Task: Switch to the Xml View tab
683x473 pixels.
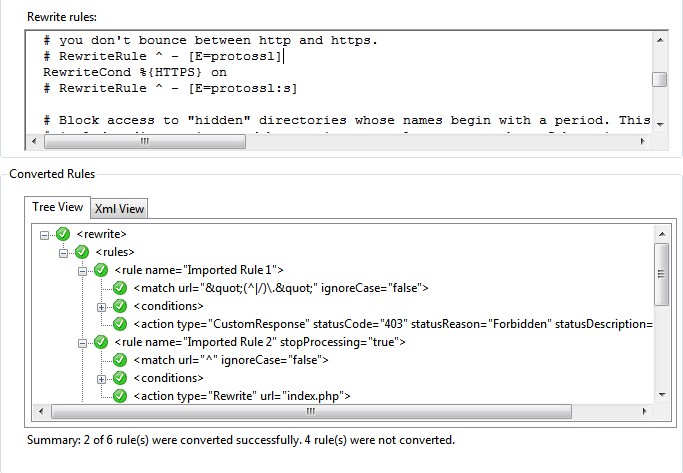Action: click(x=119, y=208)
